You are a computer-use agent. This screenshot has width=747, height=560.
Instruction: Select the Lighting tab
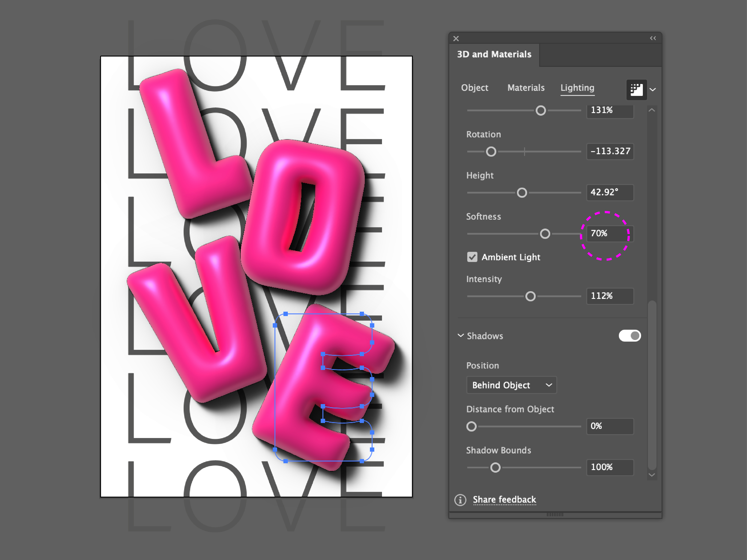[x=577, y=88]
